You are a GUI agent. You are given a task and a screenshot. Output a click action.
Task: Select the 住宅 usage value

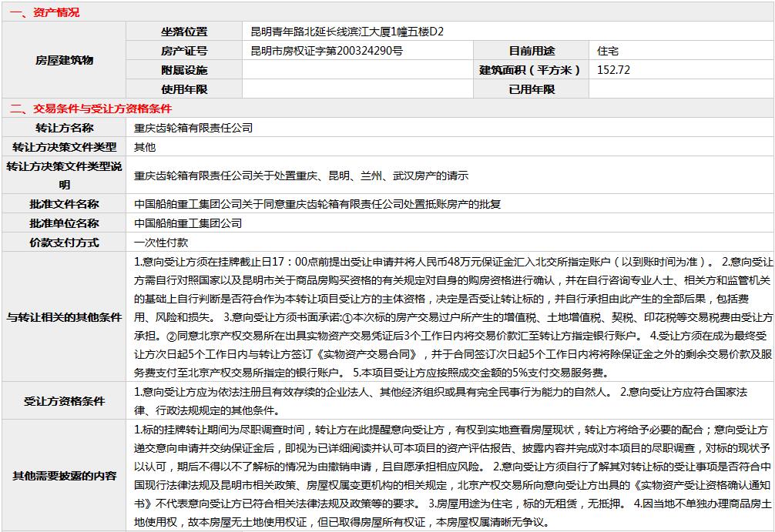point(608,51)
